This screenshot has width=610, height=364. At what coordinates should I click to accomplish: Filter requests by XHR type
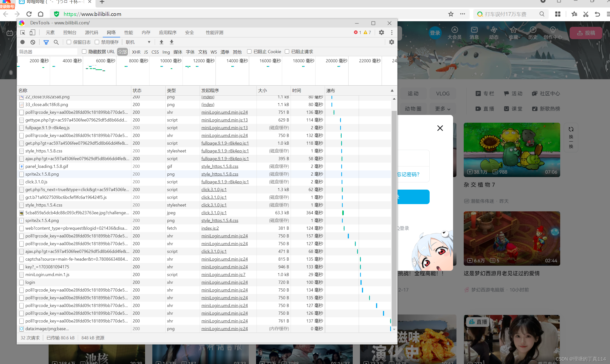pos(136,52)
